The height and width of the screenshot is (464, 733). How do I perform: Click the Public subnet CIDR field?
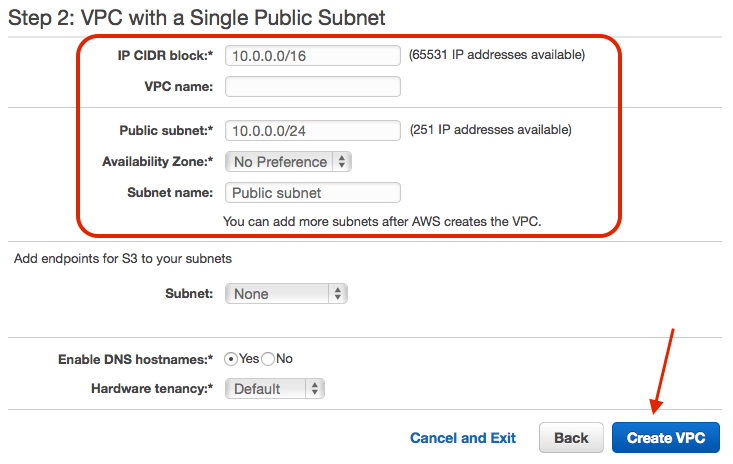click(312, 131)
